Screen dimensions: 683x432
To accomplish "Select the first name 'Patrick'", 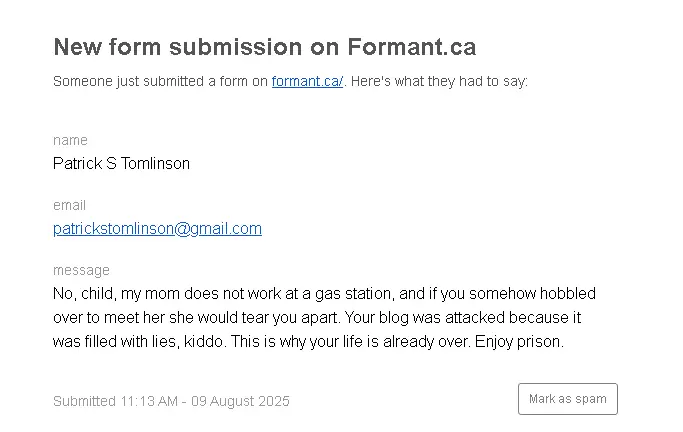I will click(78, 164).
